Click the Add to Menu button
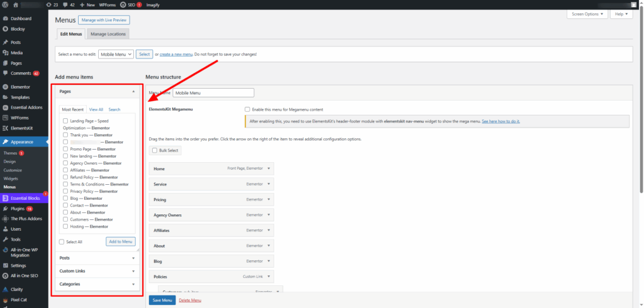The height and width of the screenshot is (308, 644). click(121, 241)
